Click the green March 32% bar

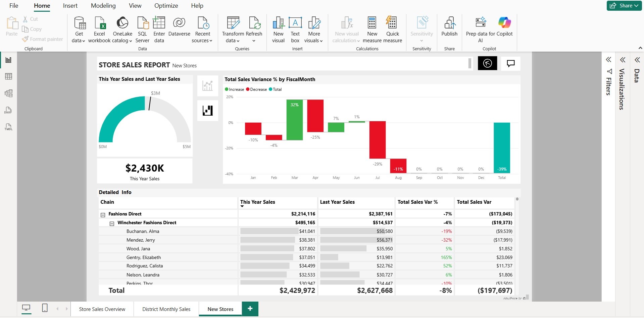[x=295, y=120]
